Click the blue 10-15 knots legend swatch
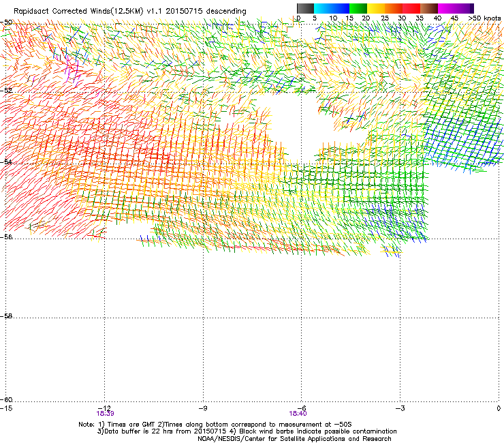This screenshot has width=504, height=443. pos(341,8)
